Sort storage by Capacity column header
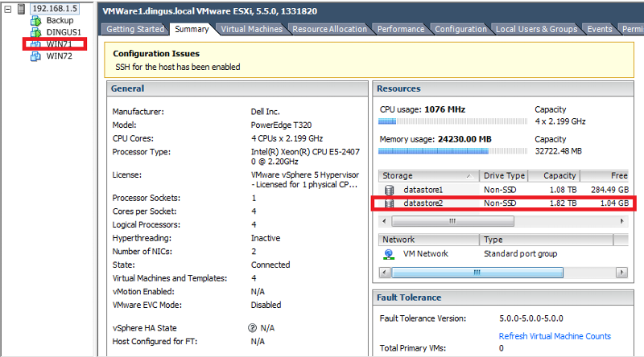 coord(554,175)
